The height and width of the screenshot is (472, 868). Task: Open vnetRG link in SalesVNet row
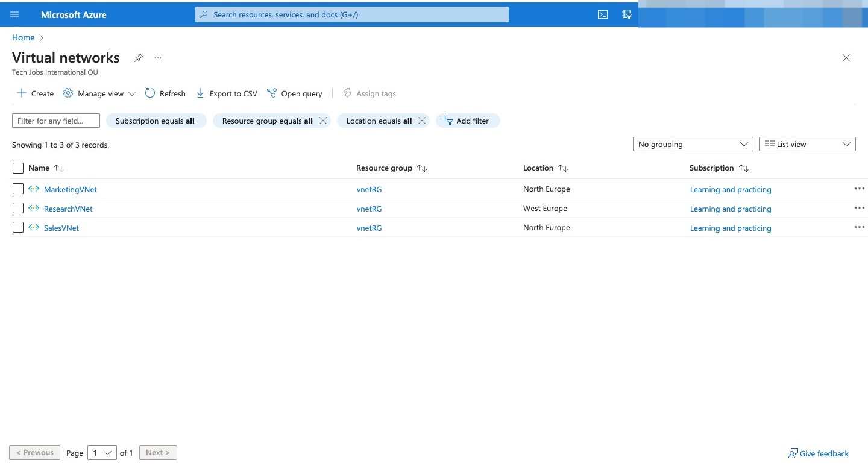(369, 228)
